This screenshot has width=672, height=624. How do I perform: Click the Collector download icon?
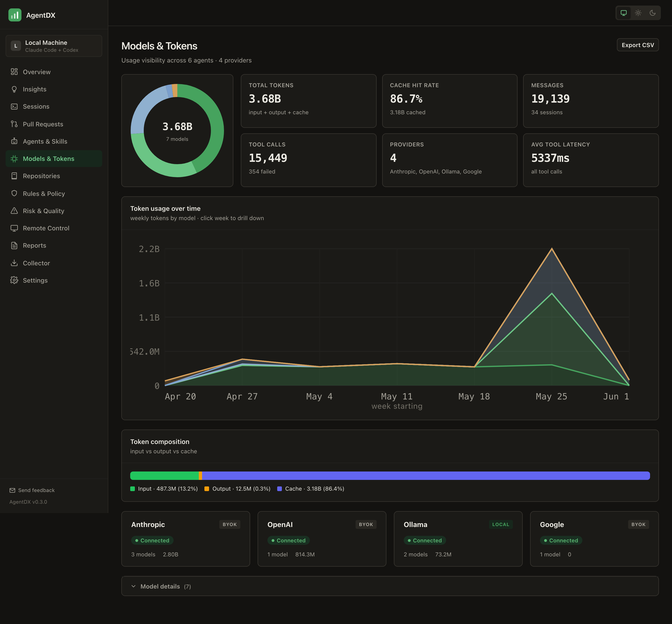pyautogui.click(x=14, y=263)
